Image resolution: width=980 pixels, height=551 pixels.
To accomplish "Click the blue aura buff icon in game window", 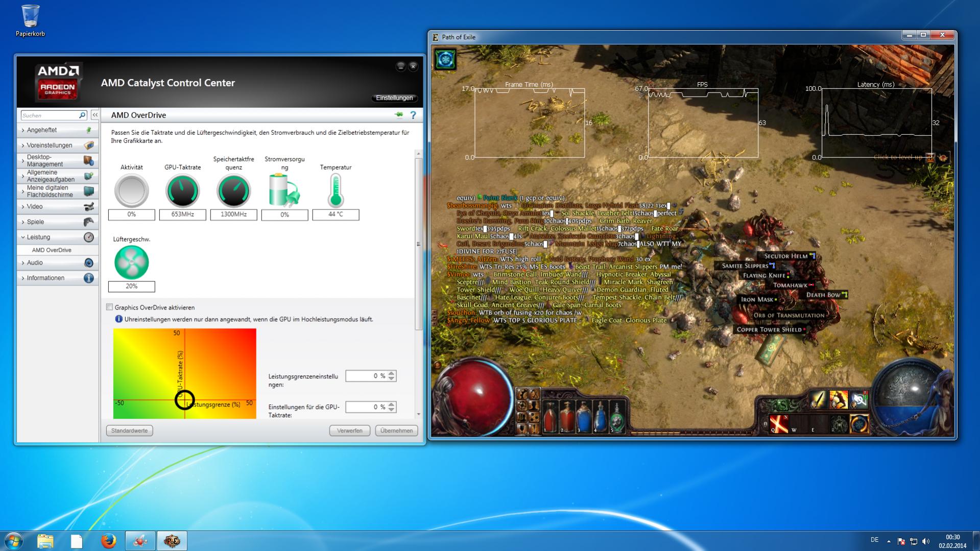I will (445, 60).
